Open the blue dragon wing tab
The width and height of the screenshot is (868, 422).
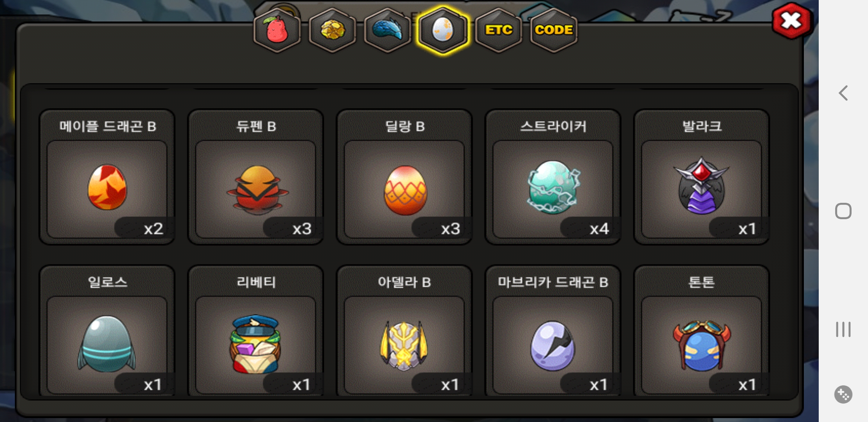[387, 30]
